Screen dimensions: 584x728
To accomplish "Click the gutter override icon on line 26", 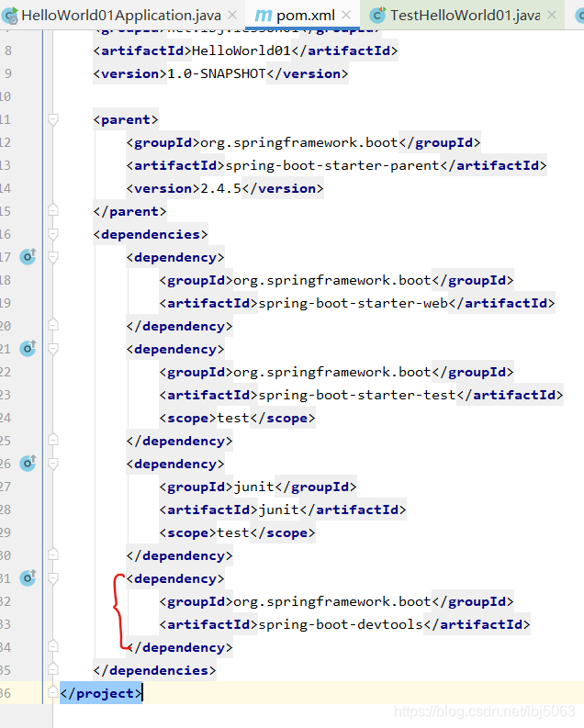I will [x=28, y=463].
